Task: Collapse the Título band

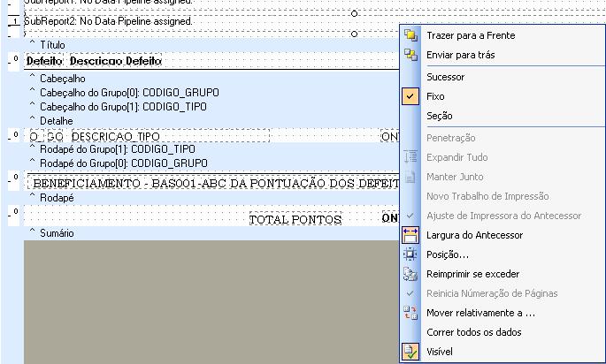Action: (x=34, y=44)
